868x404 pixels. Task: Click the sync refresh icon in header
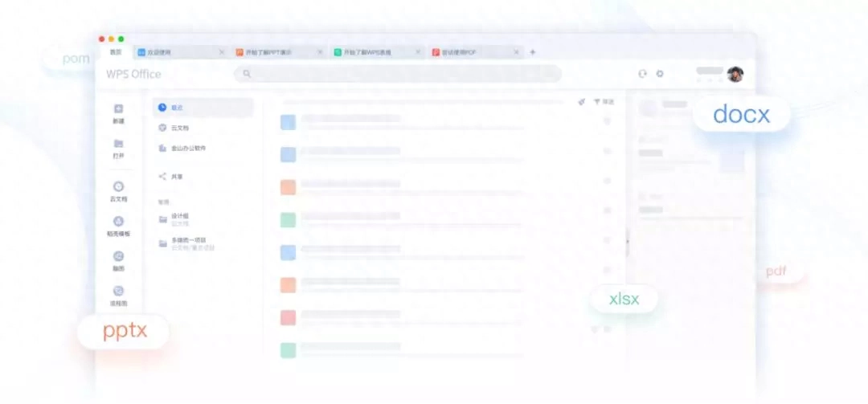(642, 74)
